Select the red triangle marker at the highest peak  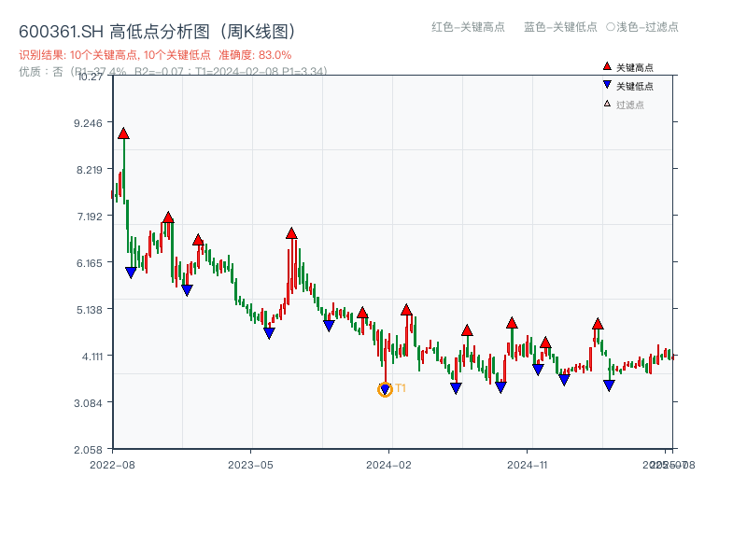pos(124,133)
